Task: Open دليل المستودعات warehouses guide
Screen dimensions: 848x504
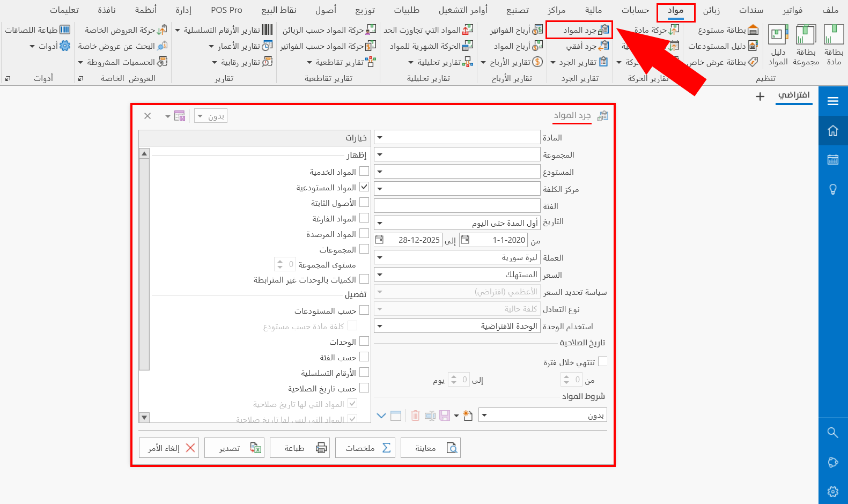Action: click(722, 46)
